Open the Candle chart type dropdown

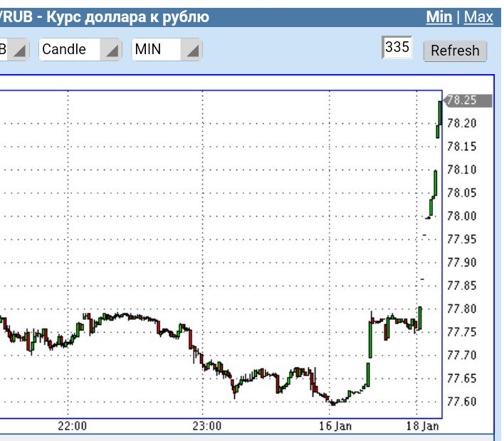pos(80,50)
